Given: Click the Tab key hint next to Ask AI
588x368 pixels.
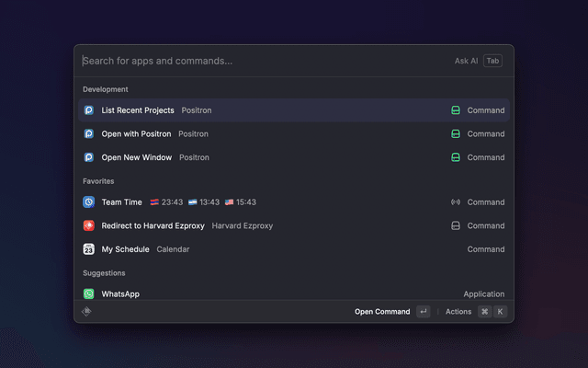Looking at the screenshot, I should pyautogui.click(x=493, y=61).
